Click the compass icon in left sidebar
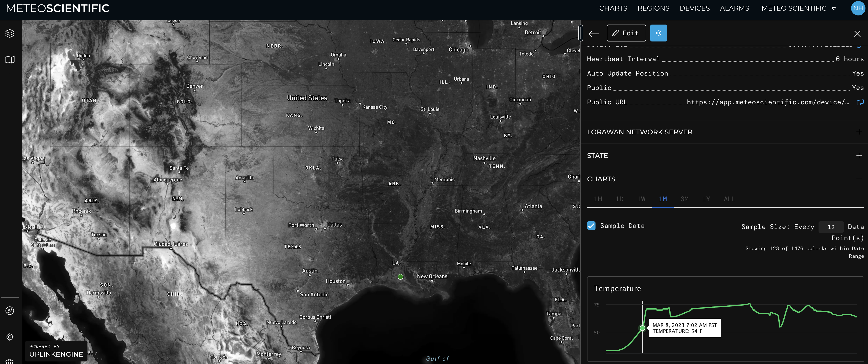This screenshot has height=364, width=868. 10,310
